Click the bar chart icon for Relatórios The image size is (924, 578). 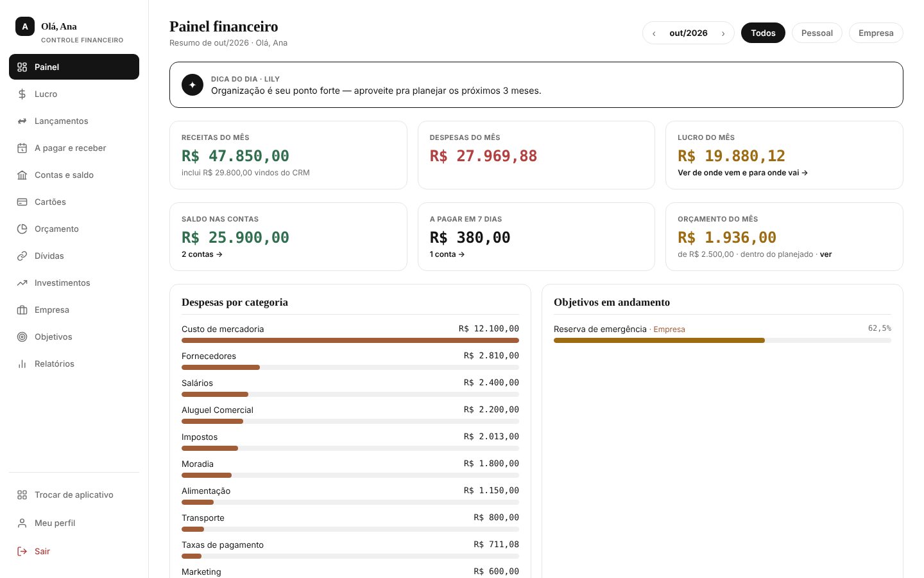(22, 363)
